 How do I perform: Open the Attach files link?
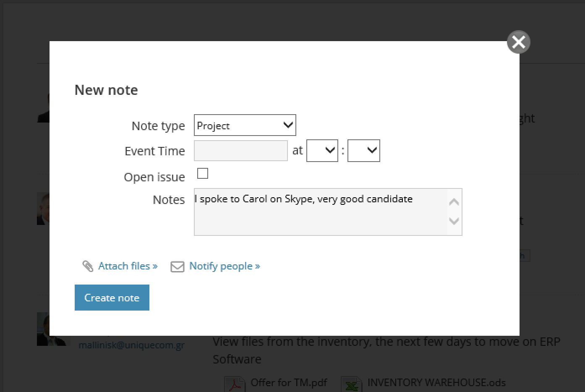pyautogui.click(x=128, y=266)
